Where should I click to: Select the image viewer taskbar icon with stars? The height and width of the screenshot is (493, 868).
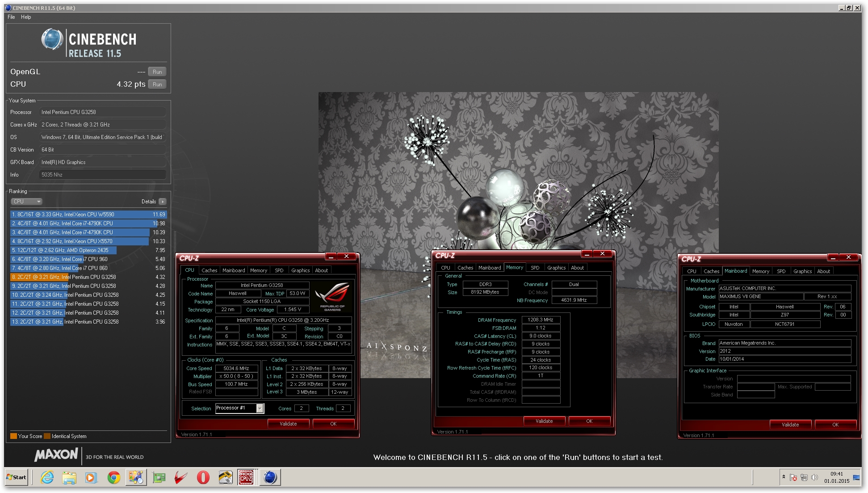pyautogui.click(x=136, y=477)
